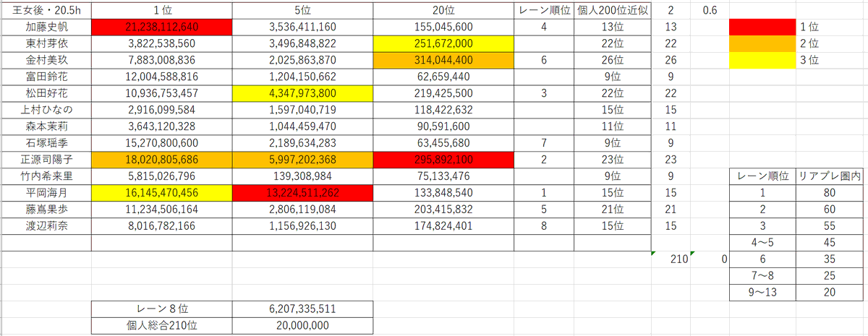
Task: Select the リアプレ圏内 header cell
Action: [829, 176]
